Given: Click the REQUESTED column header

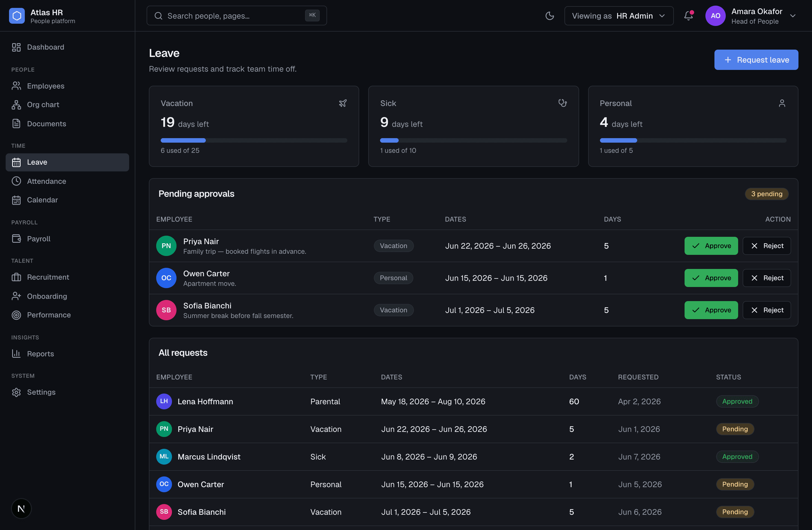Looking at the screenshot, I should click(638, 377).
